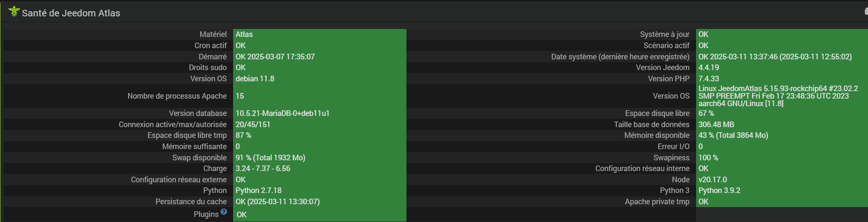Viewport: 868px width, 222px height.
Task: Click the Node version v20.17.0
Action: [712, 179]
